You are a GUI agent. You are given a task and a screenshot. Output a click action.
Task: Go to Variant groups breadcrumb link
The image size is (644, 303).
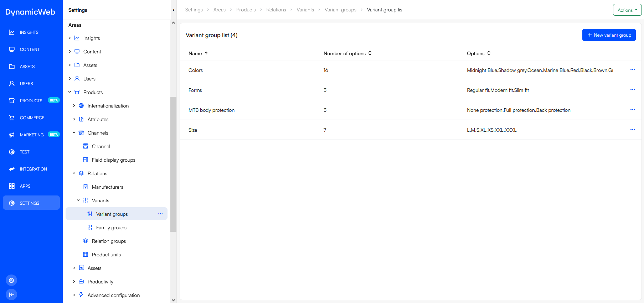[x=340, y=10]
